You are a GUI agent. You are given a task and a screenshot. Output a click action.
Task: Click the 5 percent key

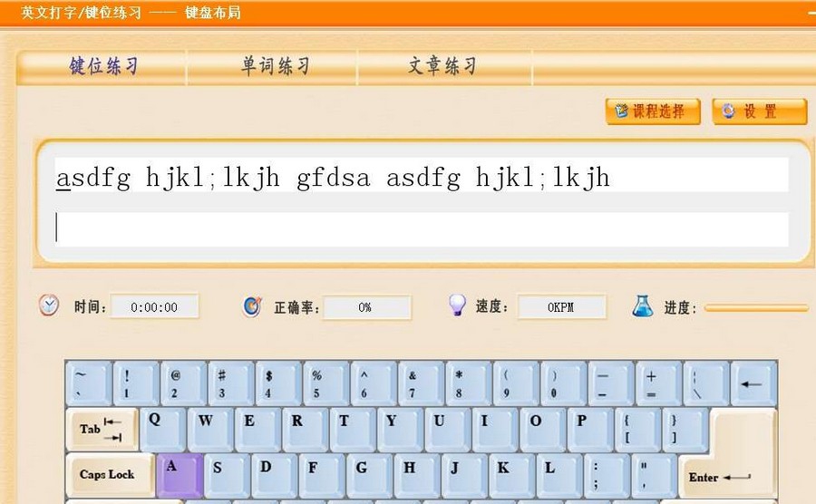click(325, 383)
